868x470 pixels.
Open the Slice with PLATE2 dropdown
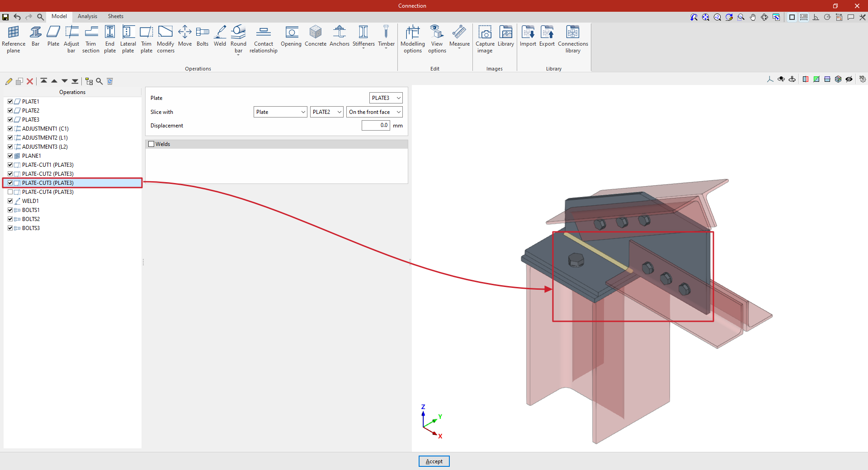pyautogui.click(x=326, y=112)
